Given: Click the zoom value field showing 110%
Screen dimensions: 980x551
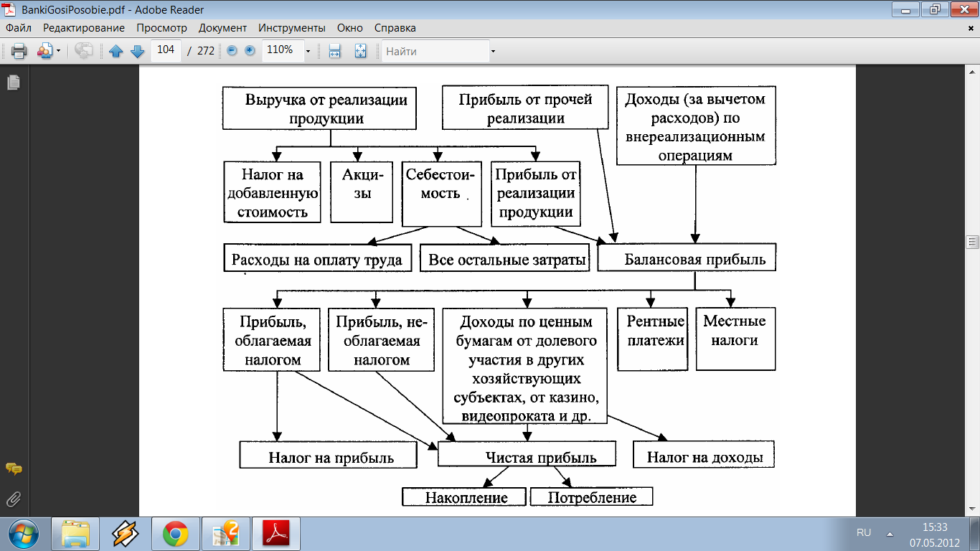Looking at the screenshot, I should pyautogui.click(x=282, y=50).
